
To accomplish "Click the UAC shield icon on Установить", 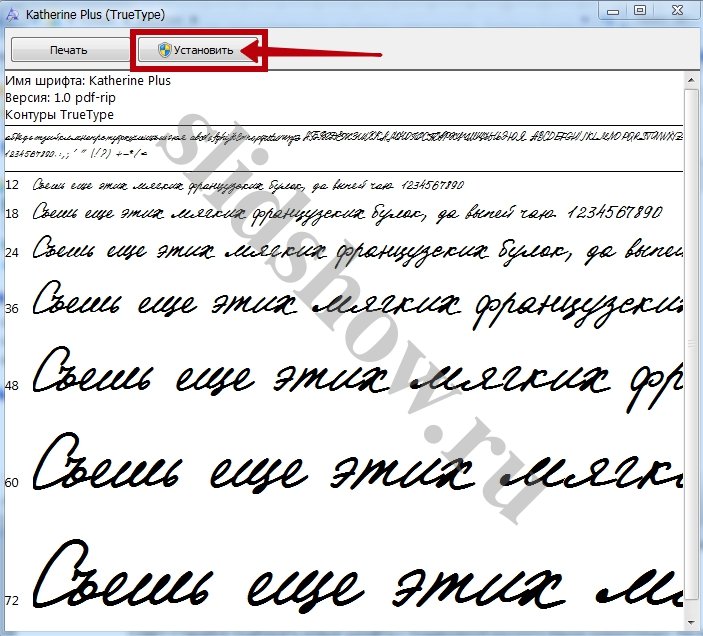I will tap(165, 50).
